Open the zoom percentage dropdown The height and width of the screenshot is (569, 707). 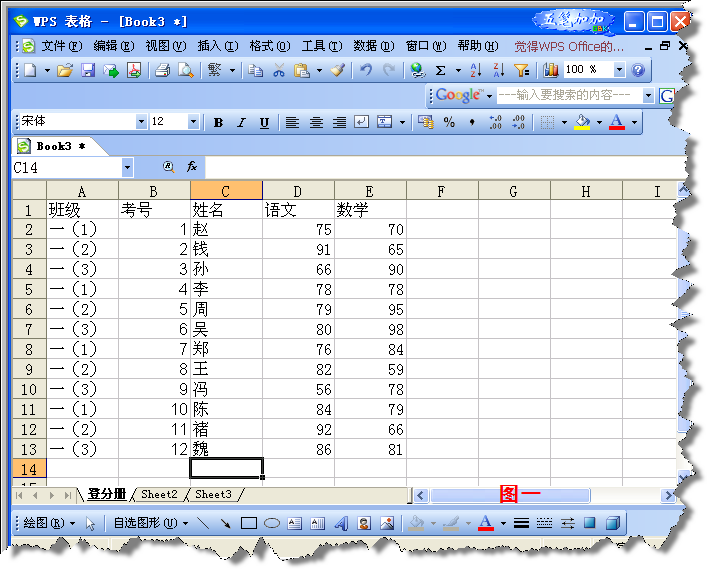click(x=618, y=70)
